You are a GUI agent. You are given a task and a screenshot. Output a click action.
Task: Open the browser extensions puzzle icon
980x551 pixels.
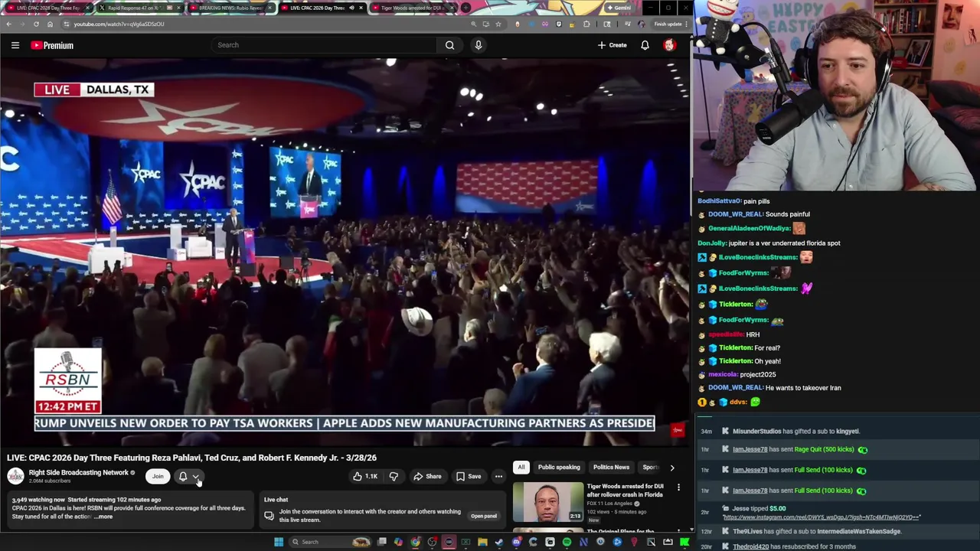pyautogui.click(x=586, y=24)
